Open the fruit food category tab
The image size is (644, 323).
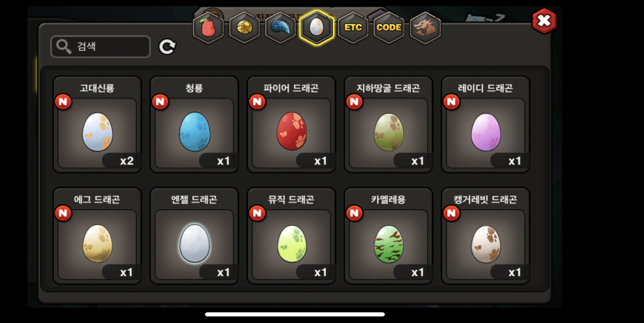point(208,28)
